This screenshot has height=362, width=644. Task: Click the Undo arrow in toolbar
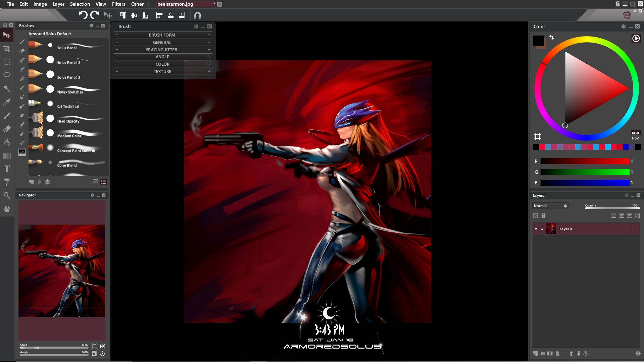click(83, 15)
